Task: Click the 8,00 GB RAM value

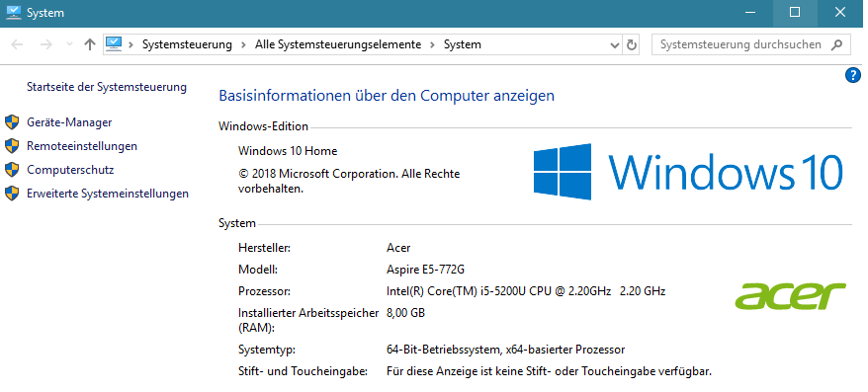Action: click(x=405, y=313)
